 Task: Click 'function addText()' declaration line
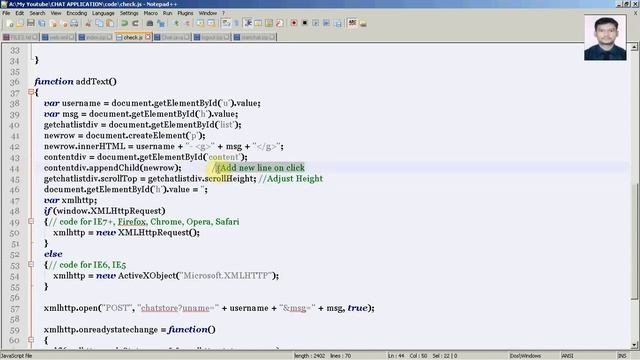pyautogui.click(x=76, y=82)
